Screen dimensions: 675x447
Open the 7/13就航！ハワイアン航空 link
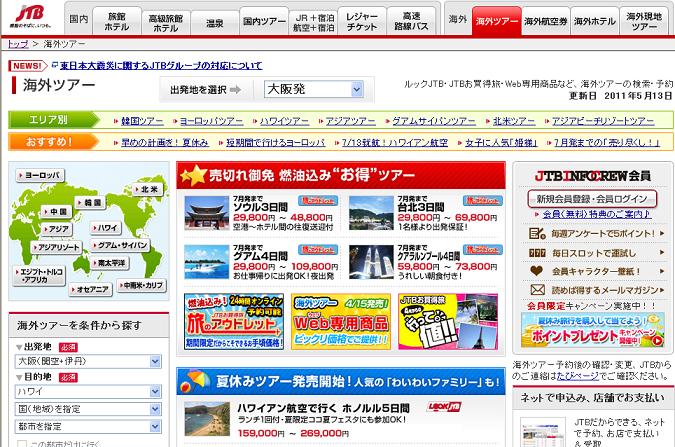(395, 142)
